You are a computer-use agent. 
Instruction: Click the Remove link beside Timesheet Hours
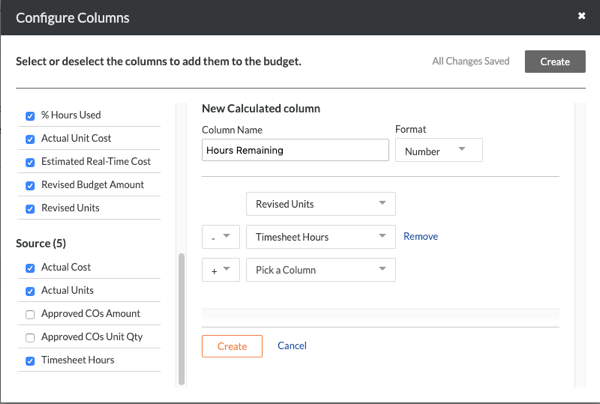click(421, 236)
